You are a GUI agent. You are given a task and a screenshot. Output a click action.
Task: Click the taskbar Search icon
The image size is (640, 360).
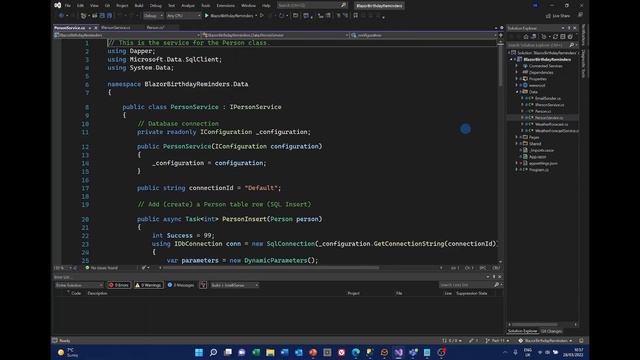pos(213,352)
